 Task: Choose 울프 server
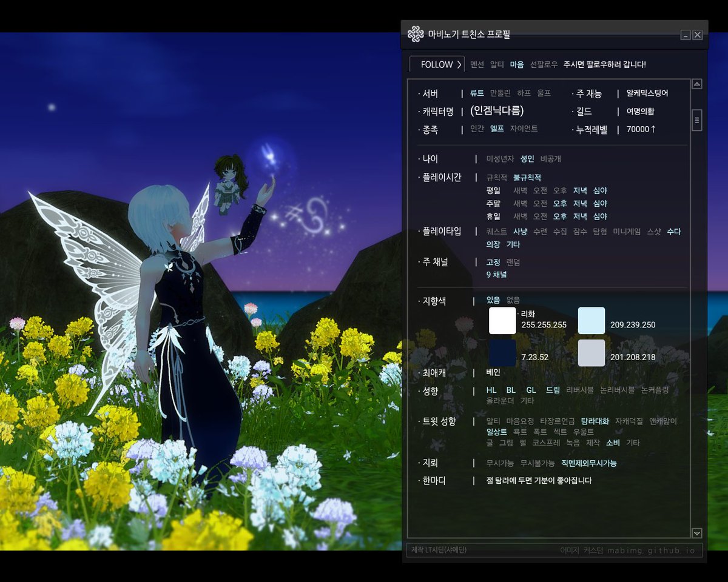544,93
